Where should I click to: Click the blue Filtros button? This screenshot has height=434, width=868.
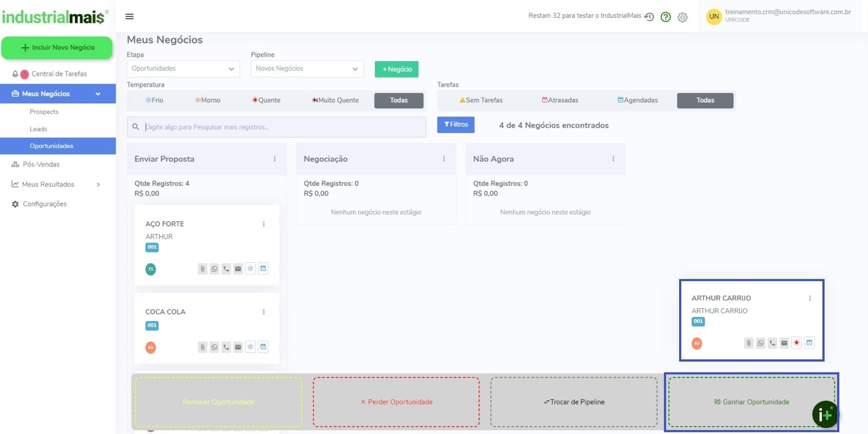(456, 125)
